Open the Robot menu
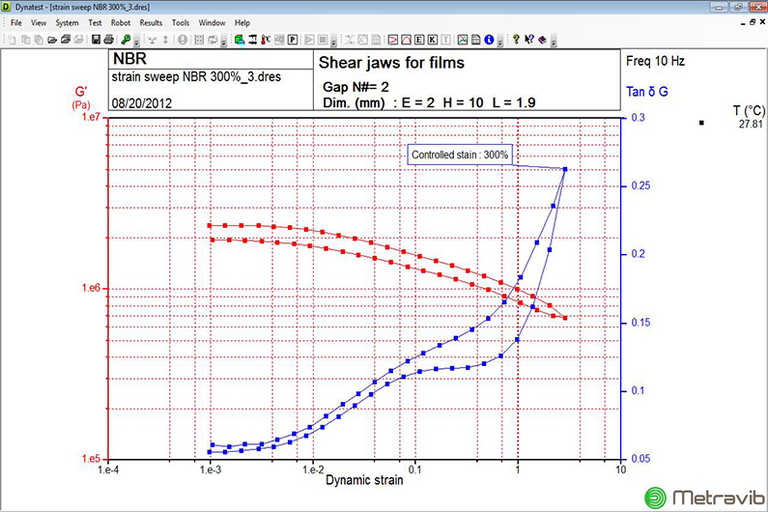 click(121, 22)
